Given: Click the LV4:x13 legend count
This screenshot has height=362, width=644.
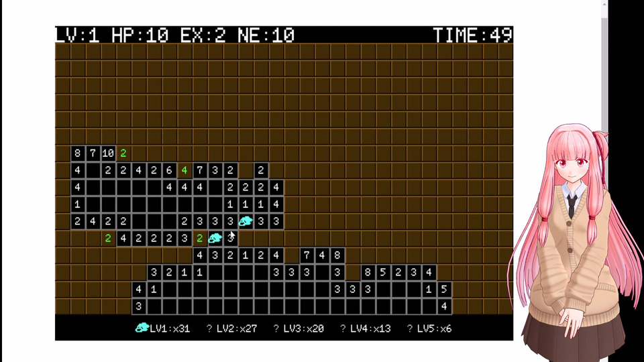Looking at the screenshot, I should 370,328.
